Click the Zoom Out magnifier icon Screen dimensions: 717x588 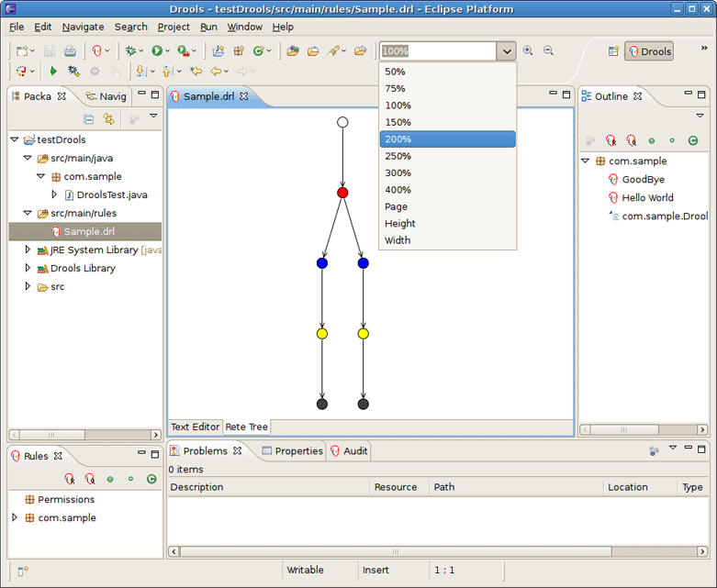(548, 51)
